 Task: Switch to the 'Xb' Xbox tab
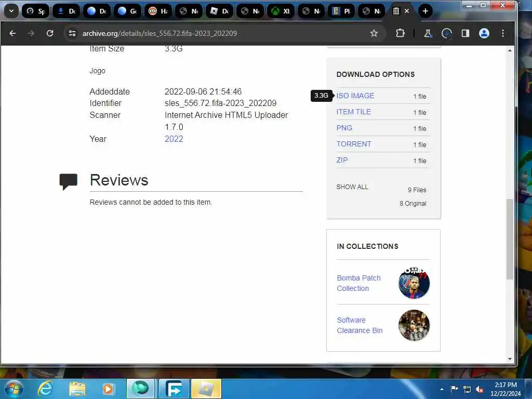[x=281, y=11]
